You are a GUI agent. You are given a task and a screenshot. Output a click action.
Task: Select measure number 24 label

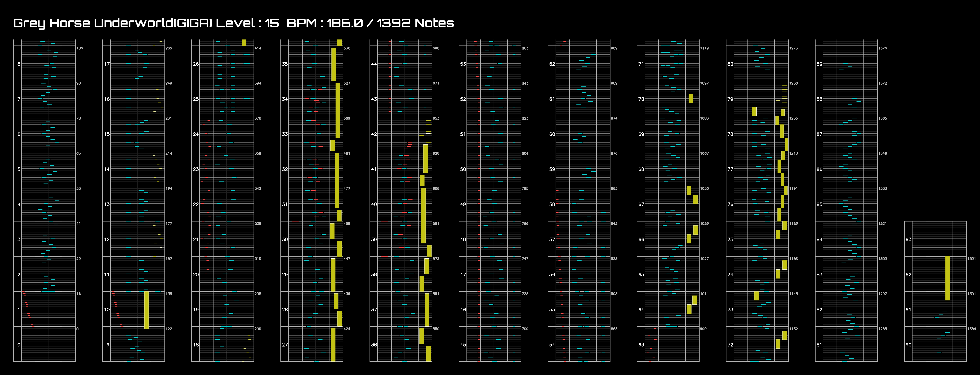196,134
